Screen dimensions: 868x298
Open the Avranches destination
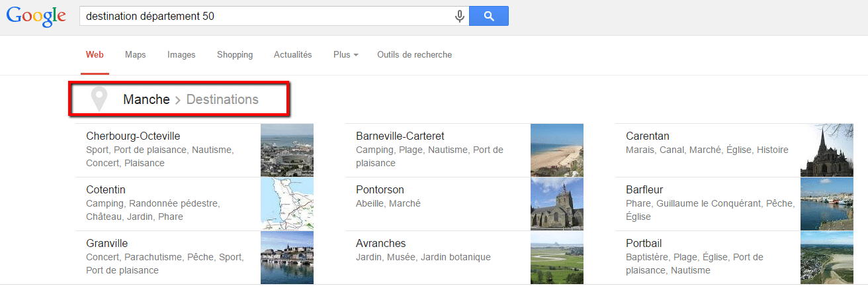[381, 243]
